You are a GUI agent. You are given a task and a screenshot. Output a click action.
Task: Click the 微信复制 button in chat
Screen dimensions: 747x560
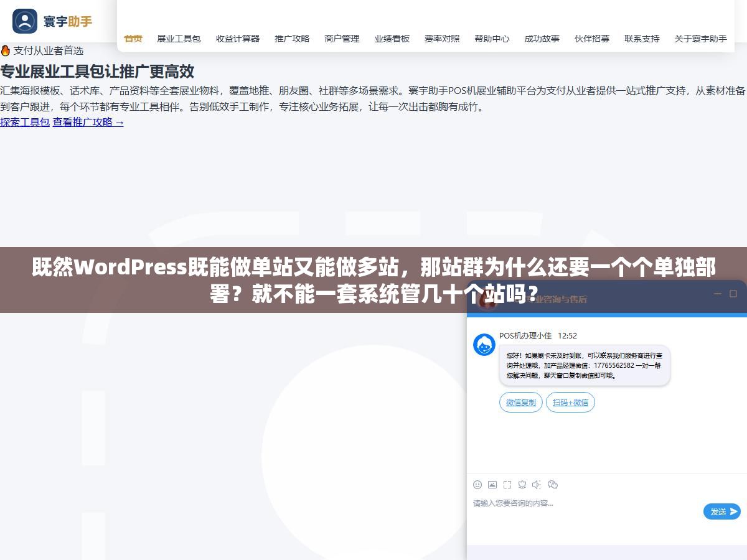click(521, 403)
